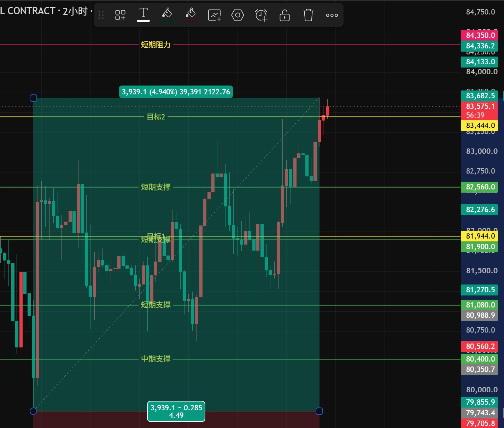
Task: Open the three-dots more options menu
Action: coord(332,15)
